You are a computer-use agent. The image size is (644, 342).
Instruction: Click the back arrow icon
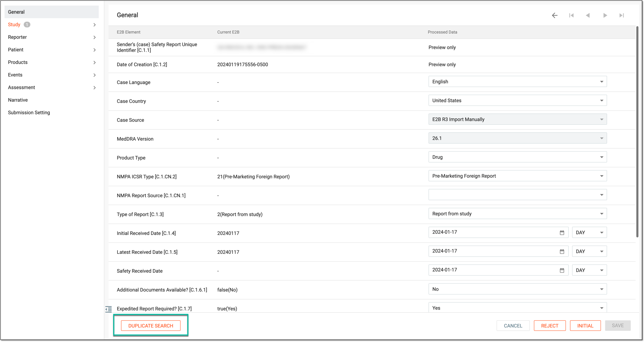click(x=555, y=15)
